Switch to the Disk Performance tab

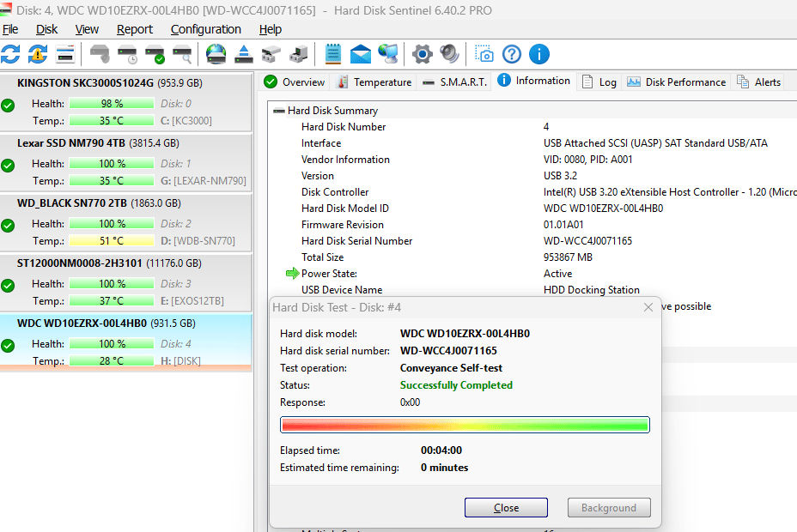(677, 82)
